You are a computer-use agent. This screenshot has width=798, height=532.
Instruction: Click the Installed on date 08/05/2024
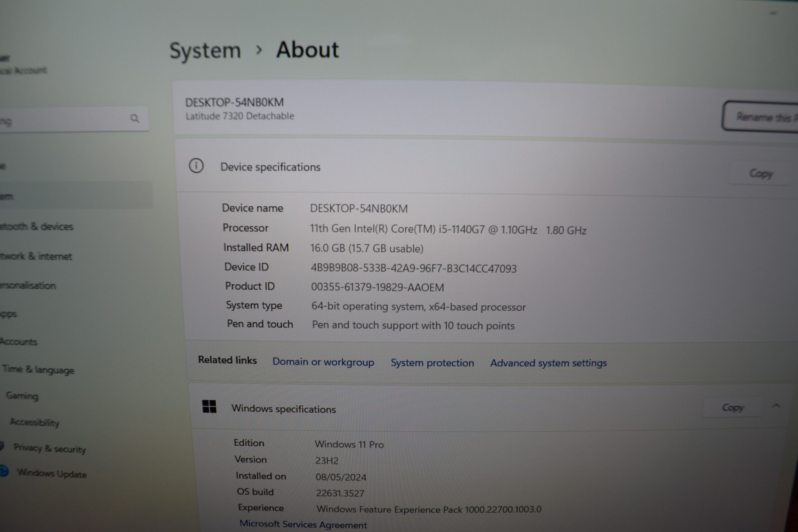point(341,477)
